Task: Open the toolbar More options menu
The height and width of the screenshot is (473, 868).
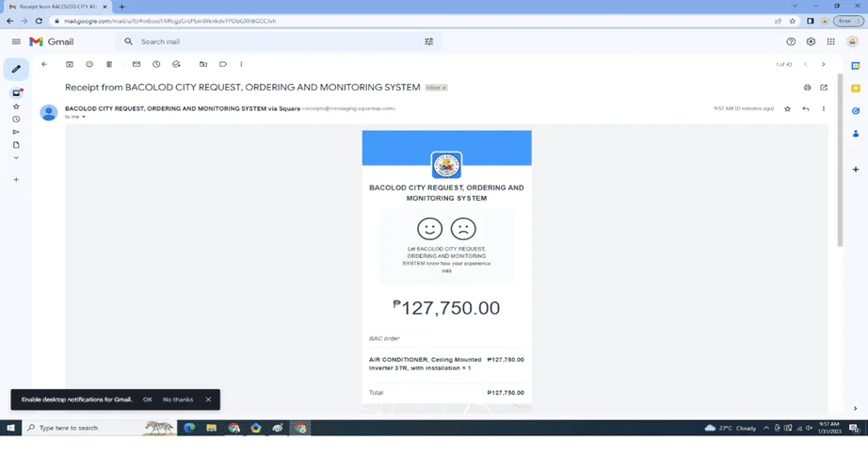Action: 241,64
